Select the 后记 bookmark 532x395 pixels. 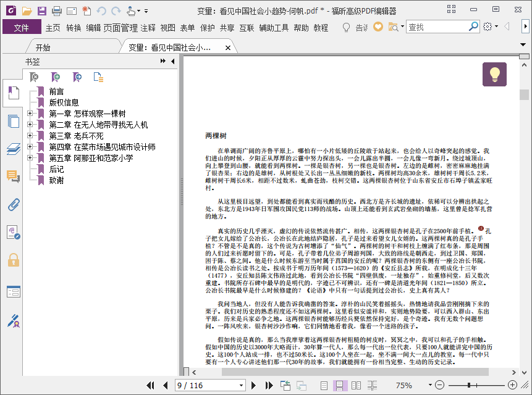pos(56,169)
